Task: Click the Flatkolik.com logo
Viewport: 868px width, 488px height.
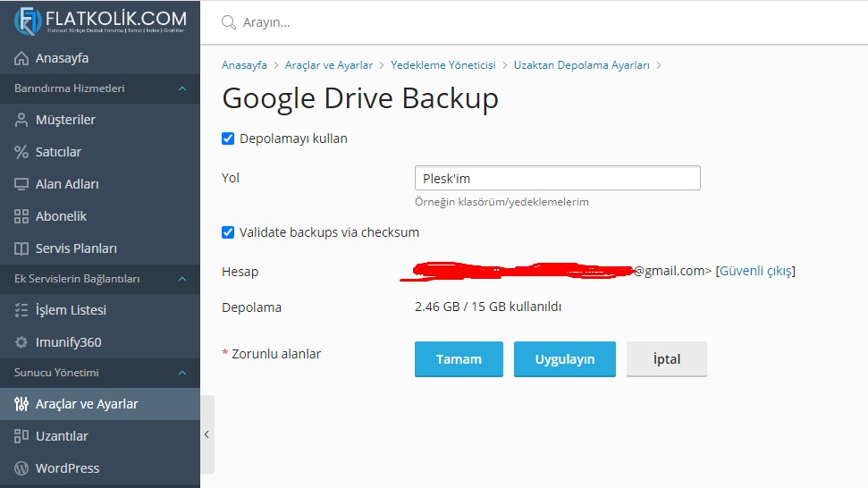Action: (x=100, y=21)
